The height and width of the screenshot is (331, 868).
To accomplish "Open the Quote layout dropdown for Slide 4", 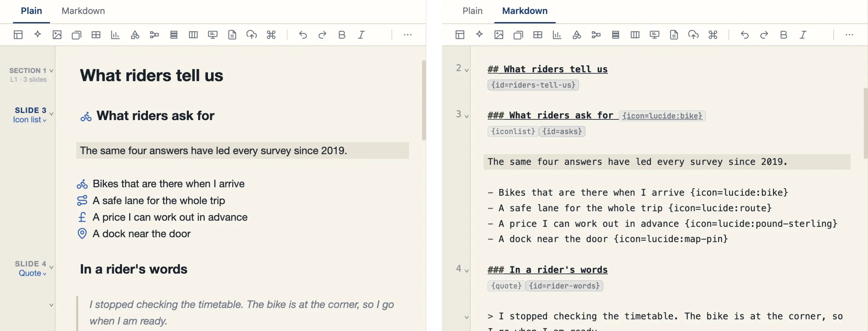I will (x=33, y=273).
